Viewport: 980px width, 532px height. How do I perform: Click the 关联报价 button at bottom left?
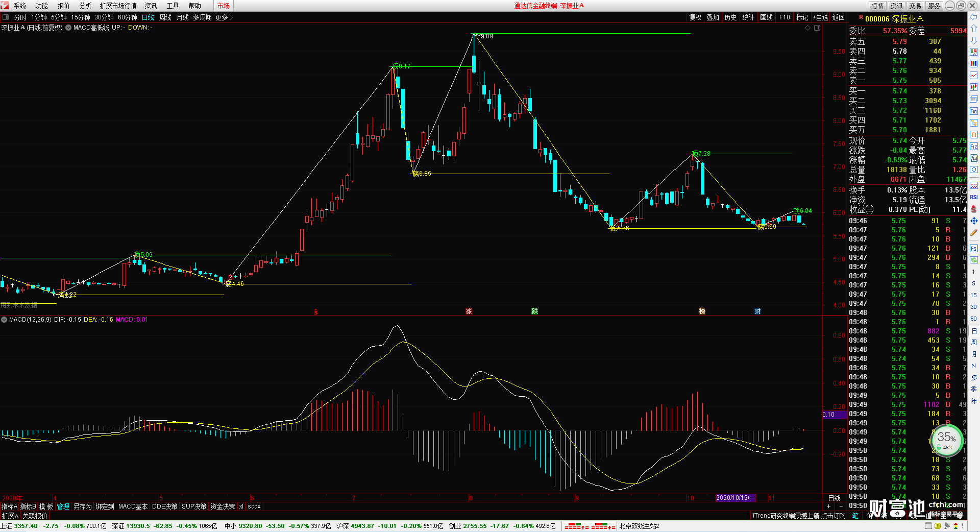tap(35, 516)
